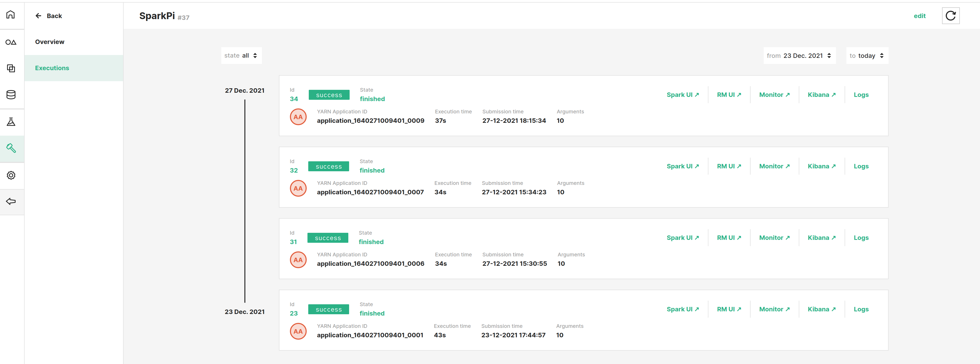Click user avatar AA on execution 23

tap(298, 332)
